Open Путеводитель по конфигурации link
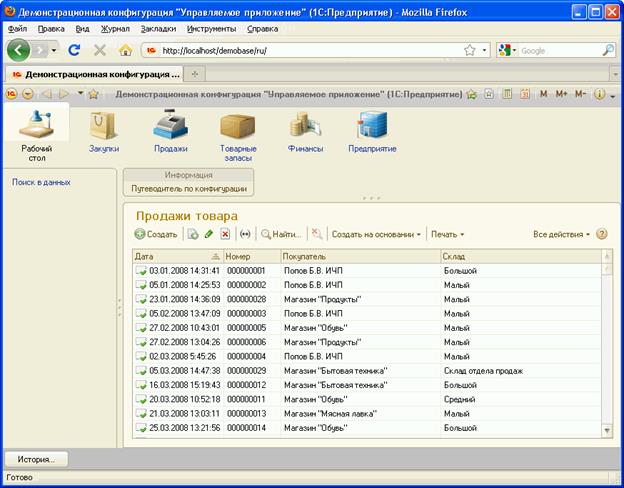 (189, 189)
